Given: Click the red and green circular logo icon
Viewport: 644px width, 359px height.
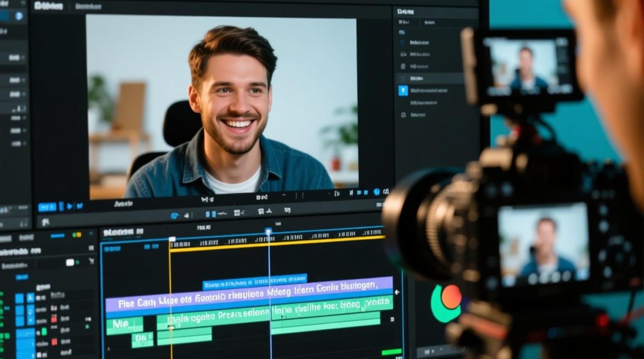Looking at the screenshot, I should 446,303.
